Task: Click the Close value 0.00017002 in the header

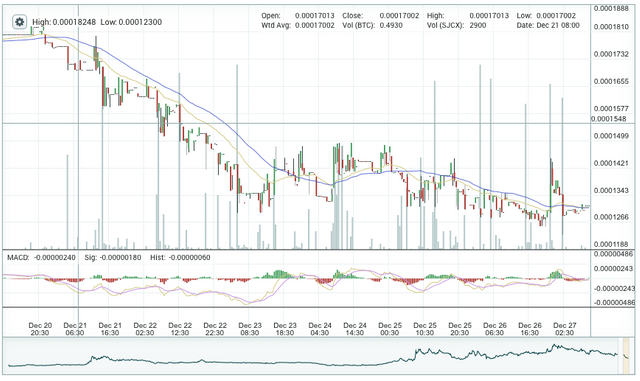Action: (399, 16)
